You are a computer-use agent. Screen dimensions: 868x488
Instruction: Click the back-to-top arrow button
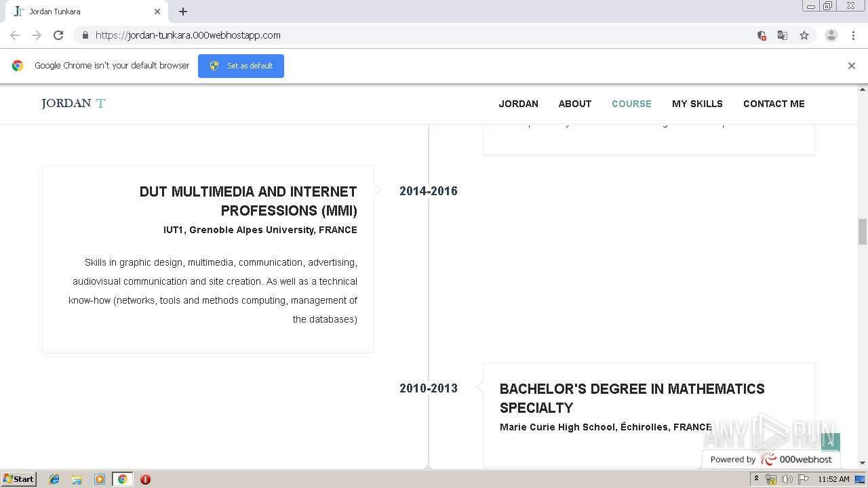831,443
